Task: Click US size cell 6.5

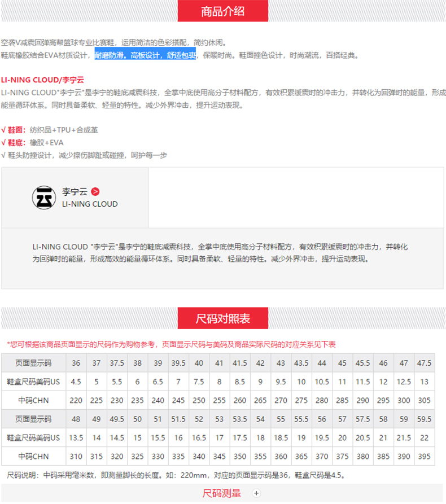Action: coord(158,382)
